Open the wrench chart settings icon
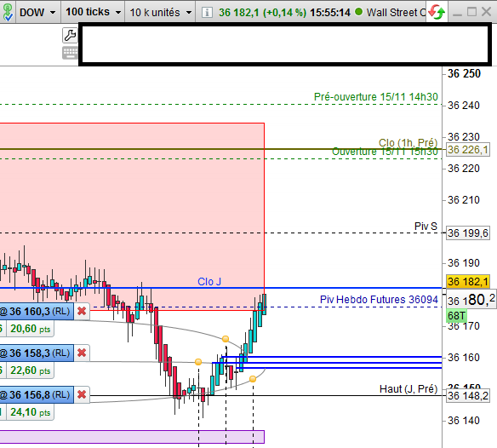 tap(70, 35)
